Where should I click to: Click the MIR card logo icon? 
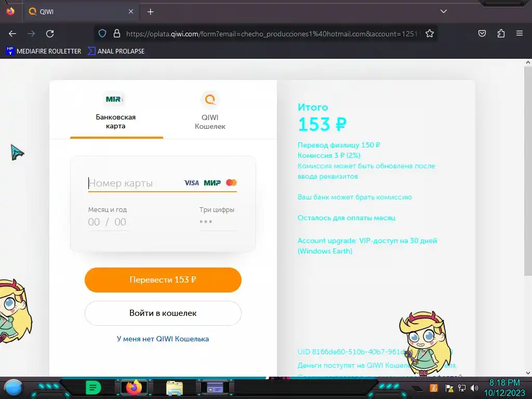(114, 99)
